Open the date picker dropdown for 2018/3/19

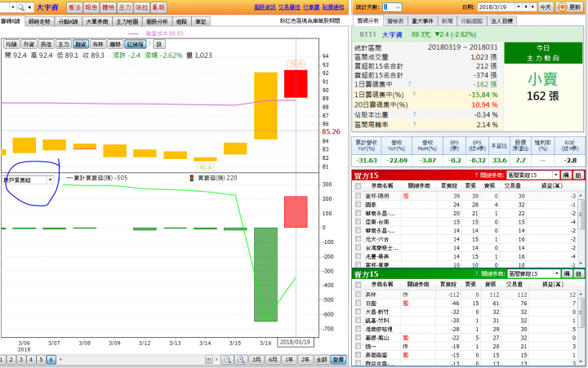pos(519,7)
